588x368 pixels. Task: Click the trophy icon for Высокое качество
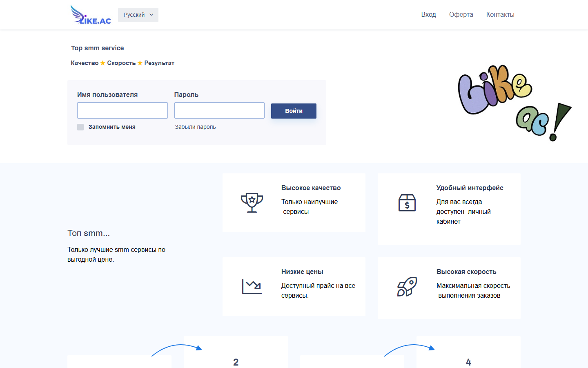pyautogui.click(x=252, y=203)
